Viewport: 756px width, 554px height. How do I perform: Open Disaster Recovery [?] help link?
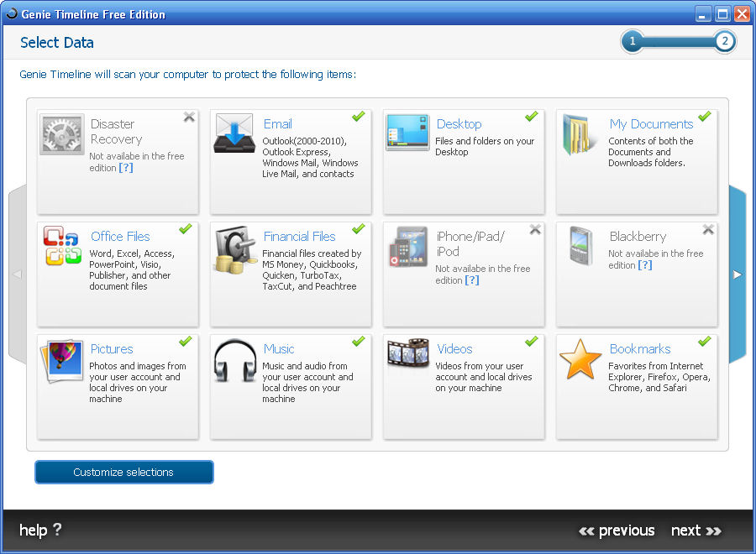coord(126,168)
